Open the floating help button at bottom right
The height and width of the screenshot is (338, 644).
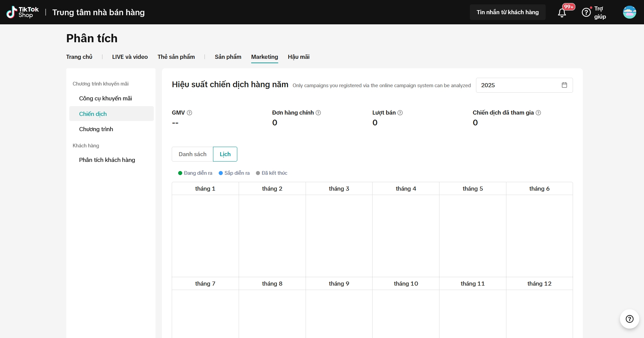629,319
